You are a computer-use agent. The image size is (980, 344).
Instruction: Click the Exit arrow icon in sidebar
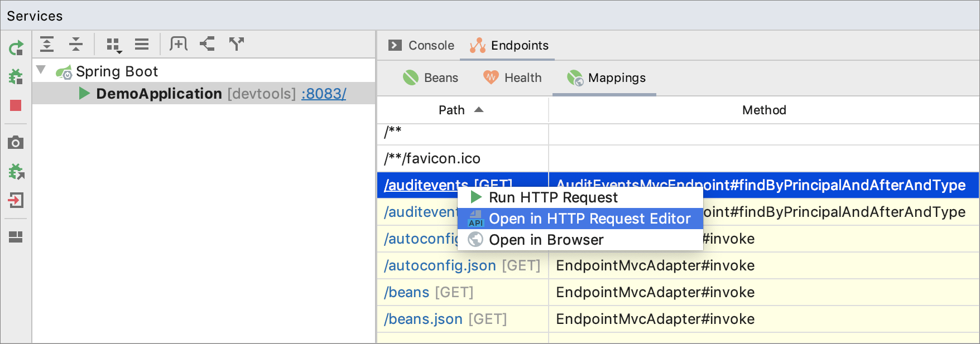click(x=16, y=200)
